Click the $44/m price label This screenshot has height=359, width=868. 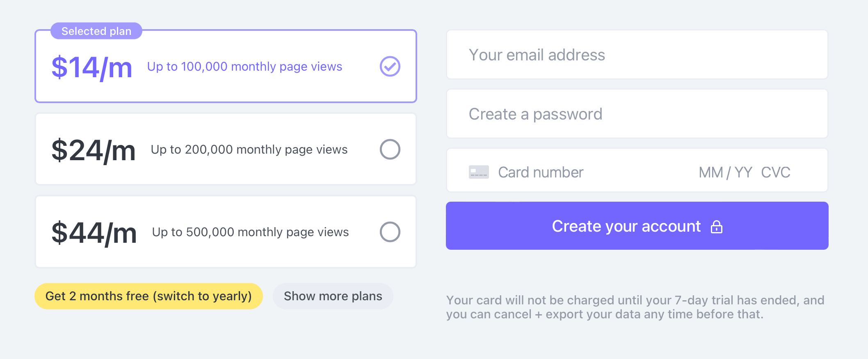[94, 232]
